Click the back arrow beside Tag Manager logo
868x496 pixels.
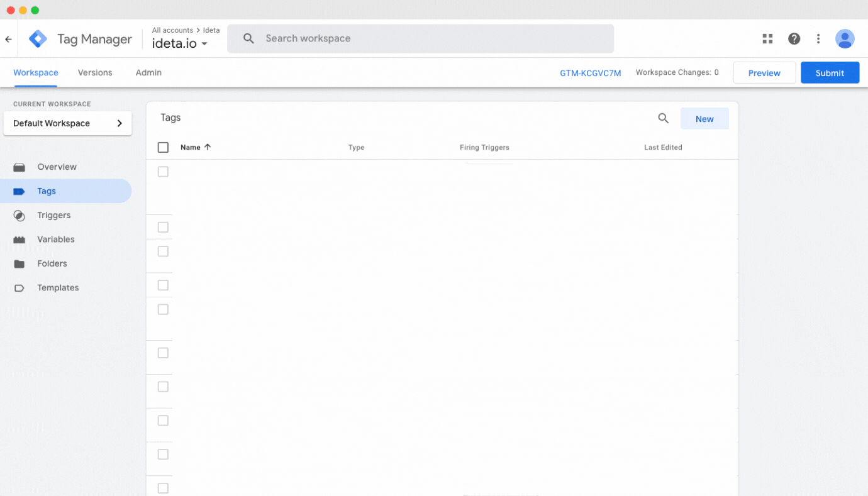click(8, 39)
